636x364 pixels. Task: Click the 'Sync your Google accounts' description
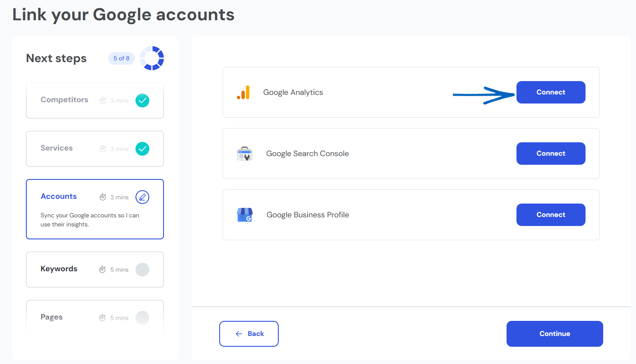click(90, 220)
